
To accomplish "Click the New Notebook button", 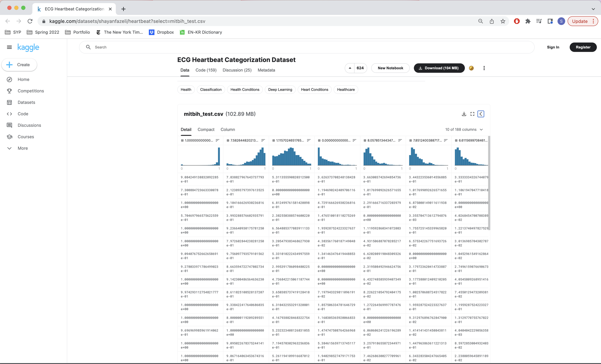I will [390, 68].
